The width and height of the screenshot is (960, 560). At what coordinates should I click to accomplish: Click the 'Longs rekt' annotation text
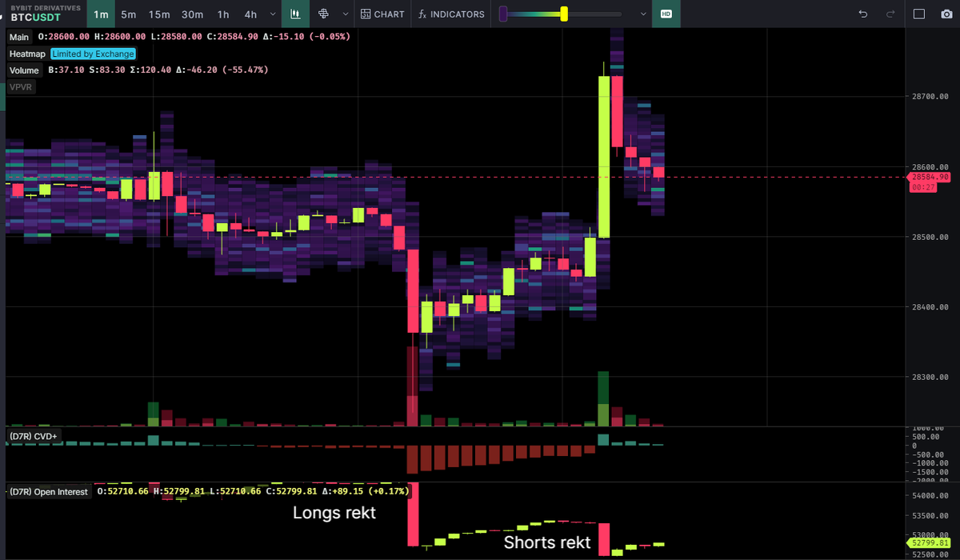click(x=334, y=513)
